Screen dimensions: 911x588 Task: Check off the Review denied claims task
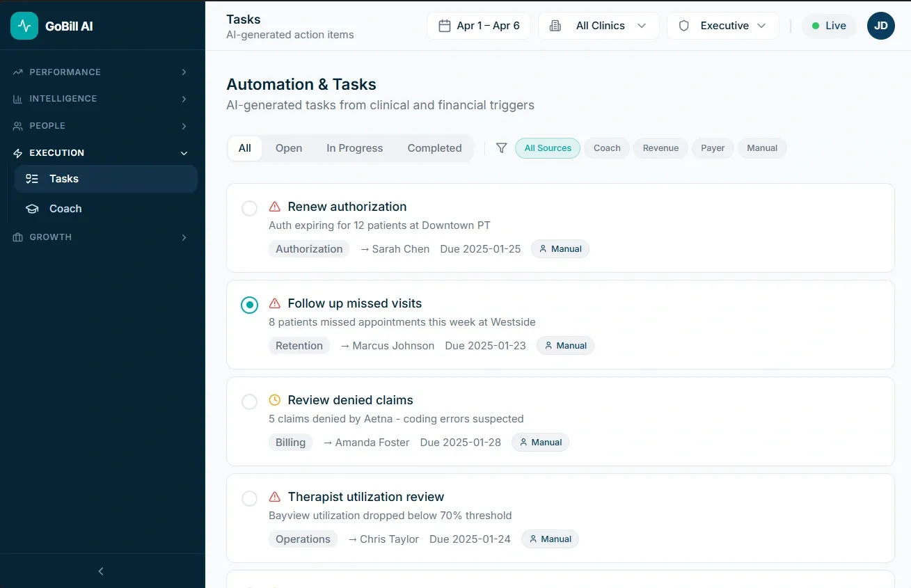coord(249,402)
